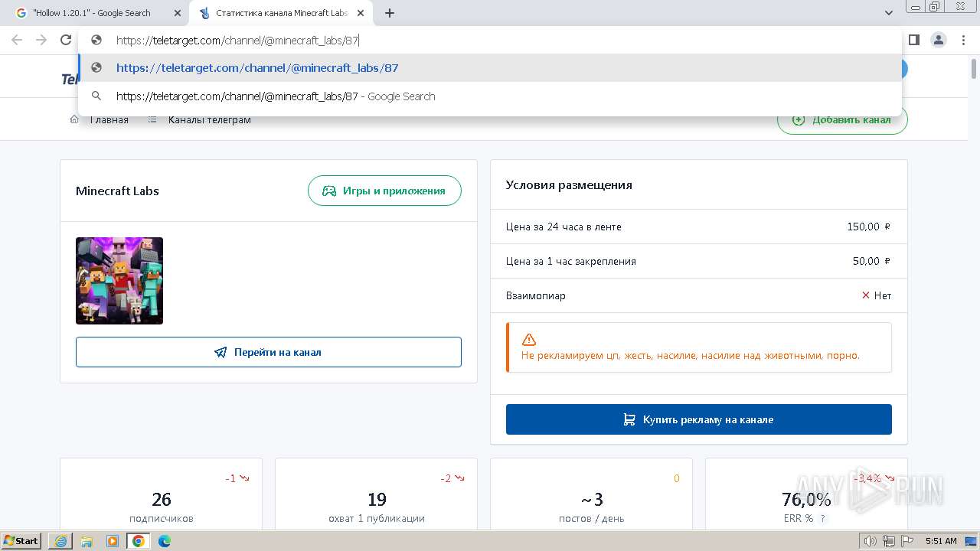Select the price value 150,00 ₽

[869, 227]
